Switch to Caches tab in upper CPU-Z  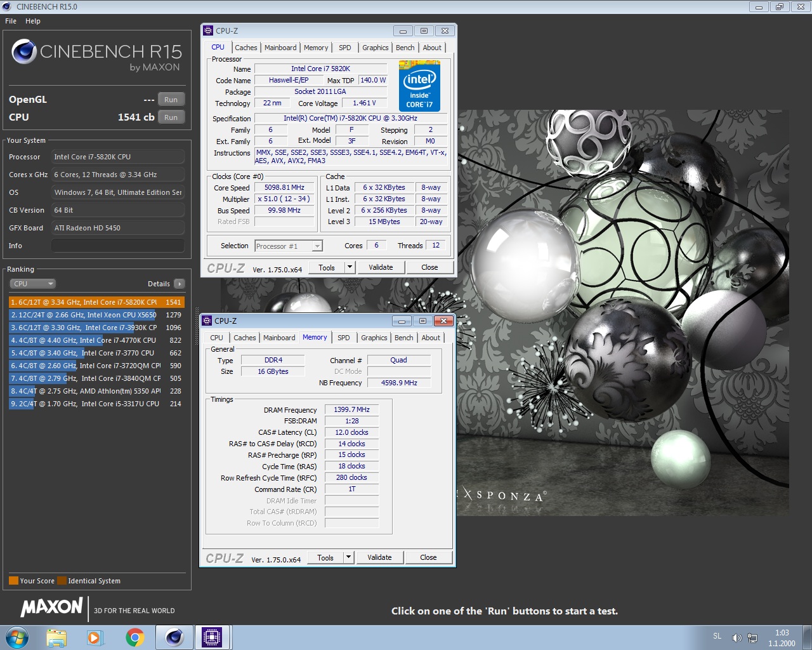tap(246, 48)
